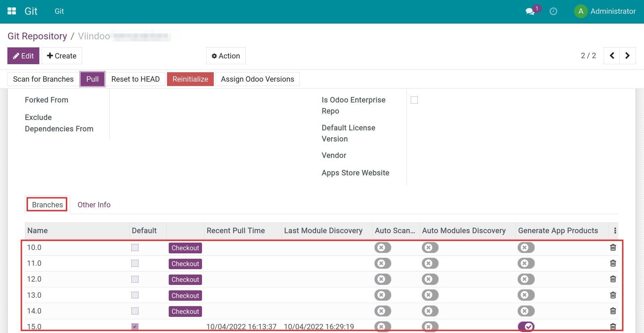Navigate to Git Repository breadcrumb
Viewport: 644px width, 333px height.
[x=37, y=36]
